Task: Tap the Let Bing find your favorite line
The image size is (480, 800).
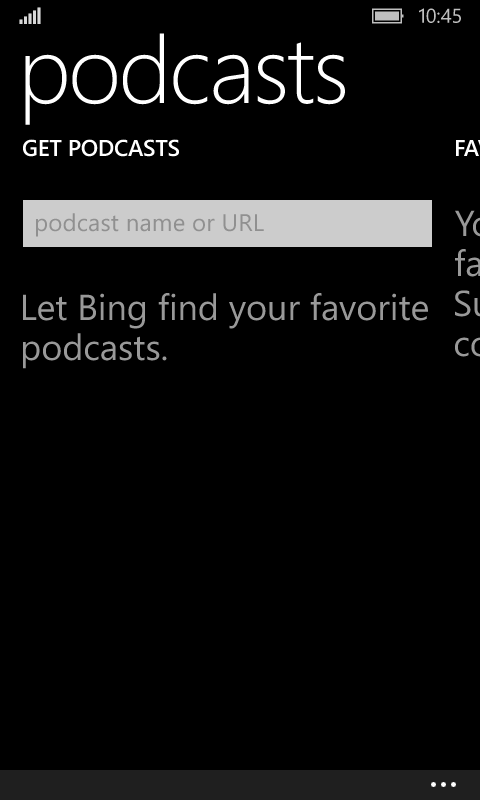Action: (x=225, y=309)
